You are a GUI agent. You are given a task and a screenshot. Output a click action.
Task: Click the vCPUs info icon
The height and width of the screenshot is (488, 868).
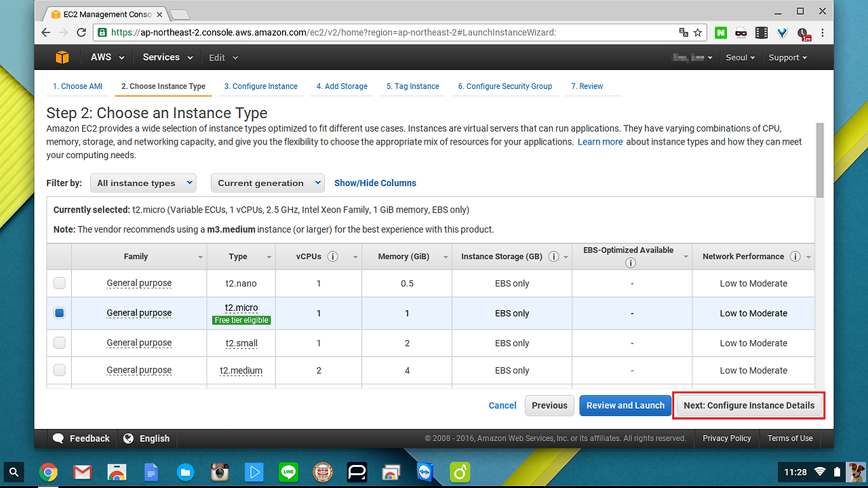[332, 257]
